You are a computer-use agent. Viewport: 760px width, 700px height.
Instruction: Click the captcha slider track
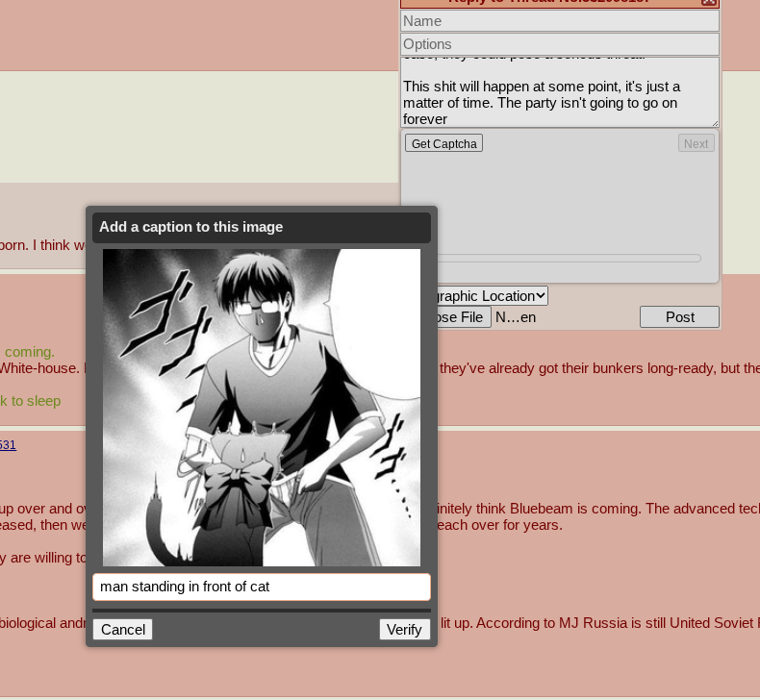tap(569, 259)
